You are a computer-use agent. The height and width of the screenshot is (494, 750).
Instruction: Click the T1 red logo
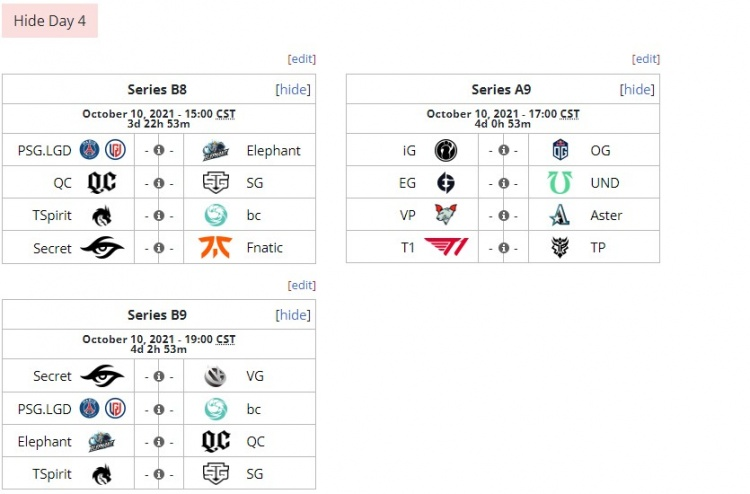446,247
